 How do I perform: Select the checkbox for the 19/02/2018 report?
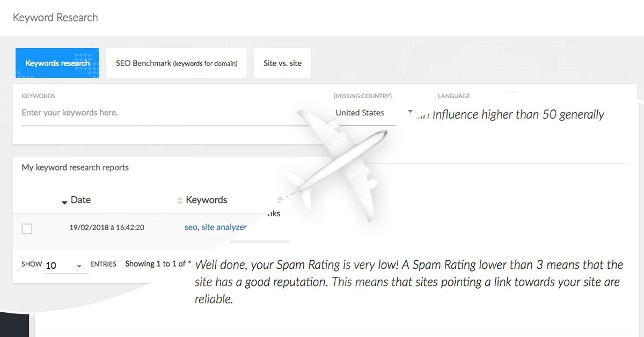[x=26, y=228]
